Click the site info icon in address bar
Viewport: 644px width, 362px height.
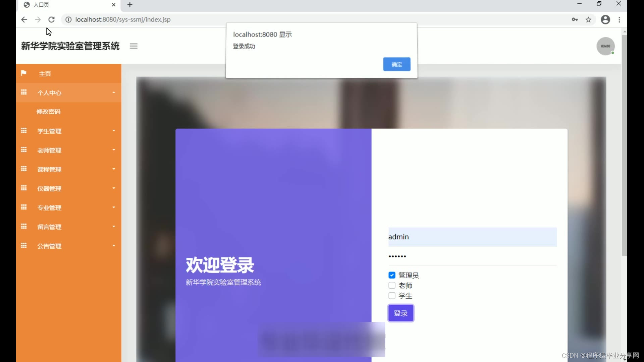coord(68,19)
